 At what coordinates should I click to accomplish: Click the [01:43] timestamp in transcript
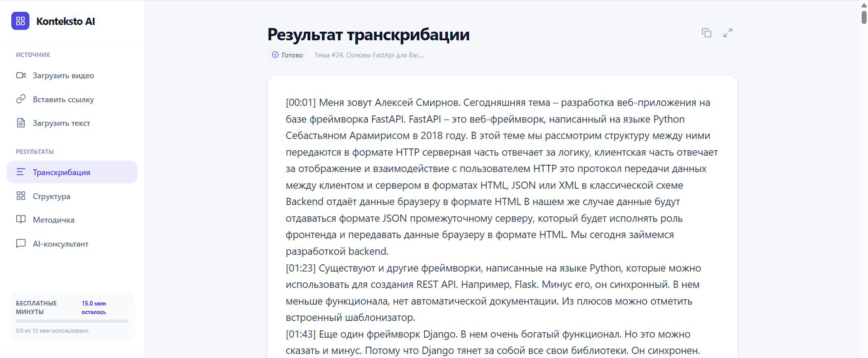tap(301, 334)
